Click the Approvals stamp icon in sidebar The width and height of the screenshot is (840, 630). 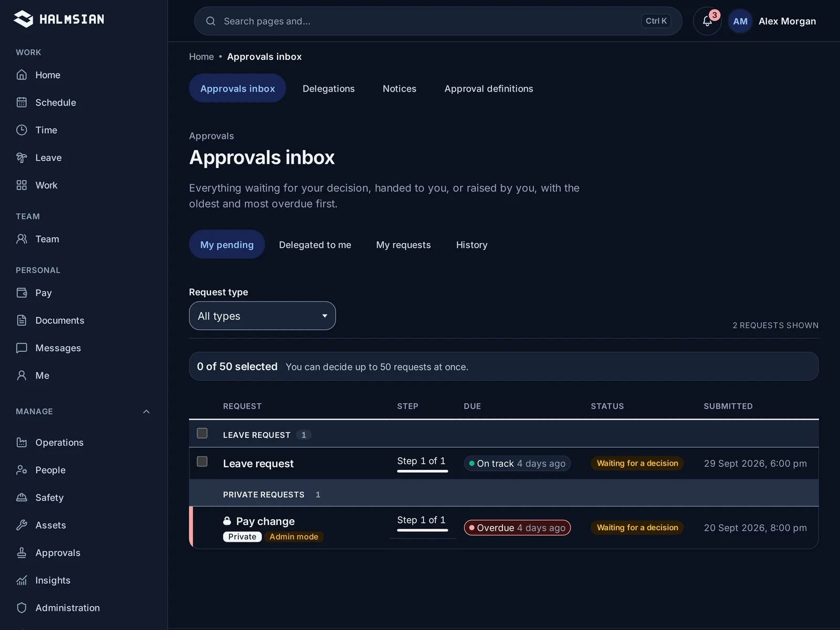point(22,552)
